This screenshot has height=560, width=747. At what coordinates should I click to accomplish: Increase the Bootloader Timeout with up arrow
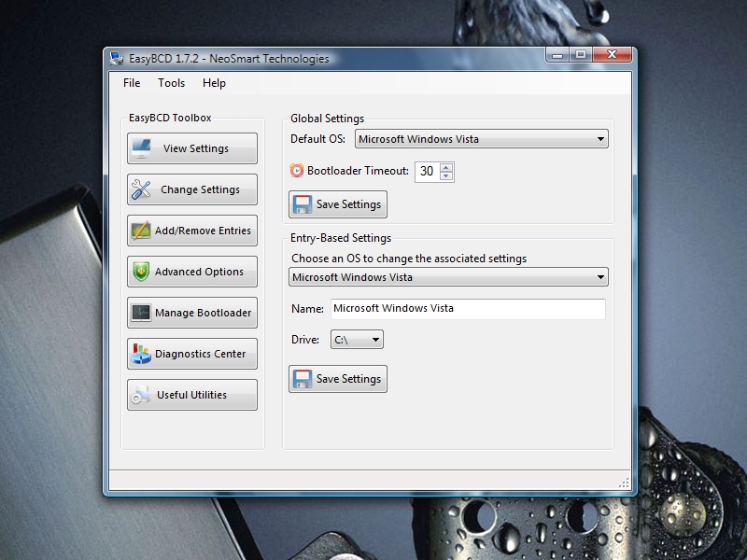pyautogui.click(x=446, y=167)
